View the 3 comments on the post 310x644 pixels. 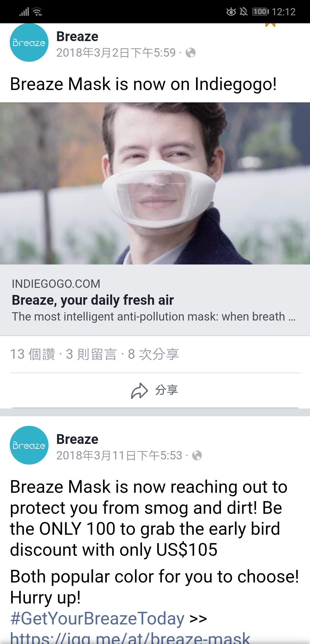coord(91,354)
